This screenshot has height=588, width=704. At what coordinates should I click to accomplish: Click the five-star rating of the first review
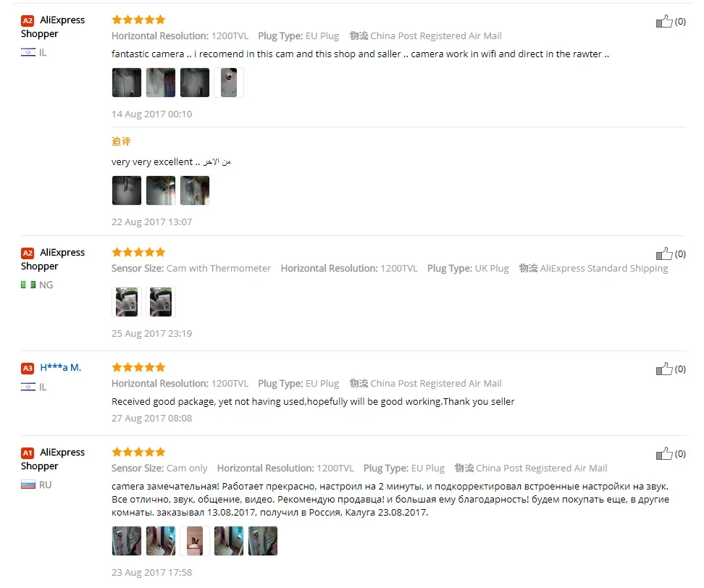tap(139, 20)
